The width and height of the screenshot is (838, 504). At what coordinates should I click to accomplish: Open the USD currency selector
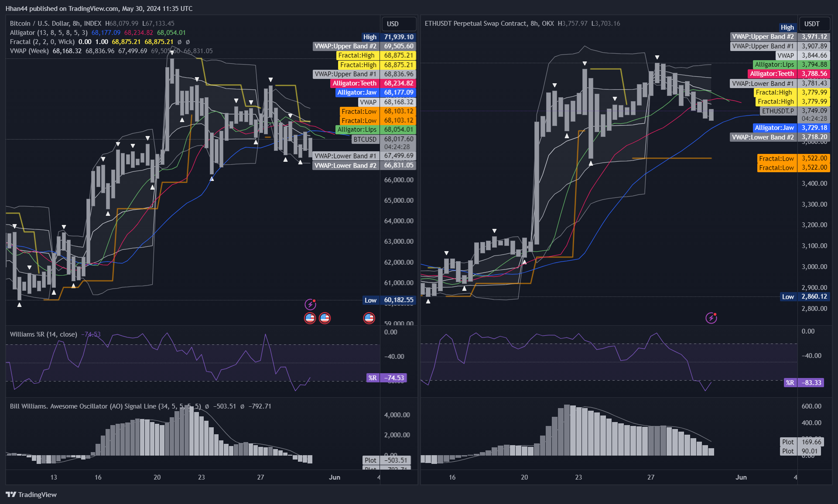[399, 24]
